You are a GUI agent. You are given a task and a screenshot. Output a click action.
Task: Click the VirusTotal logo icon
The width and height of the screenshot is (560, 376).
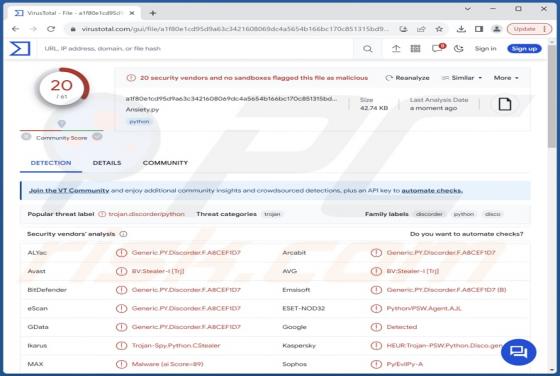click(20, 49)
